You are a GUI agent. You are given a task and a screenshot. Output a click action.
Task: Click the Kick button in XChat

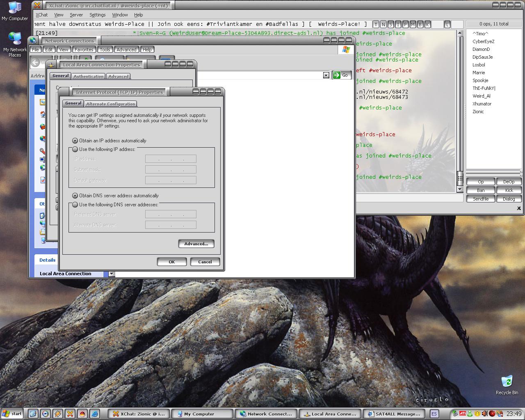pyautogui.click(x=509, y=190)
